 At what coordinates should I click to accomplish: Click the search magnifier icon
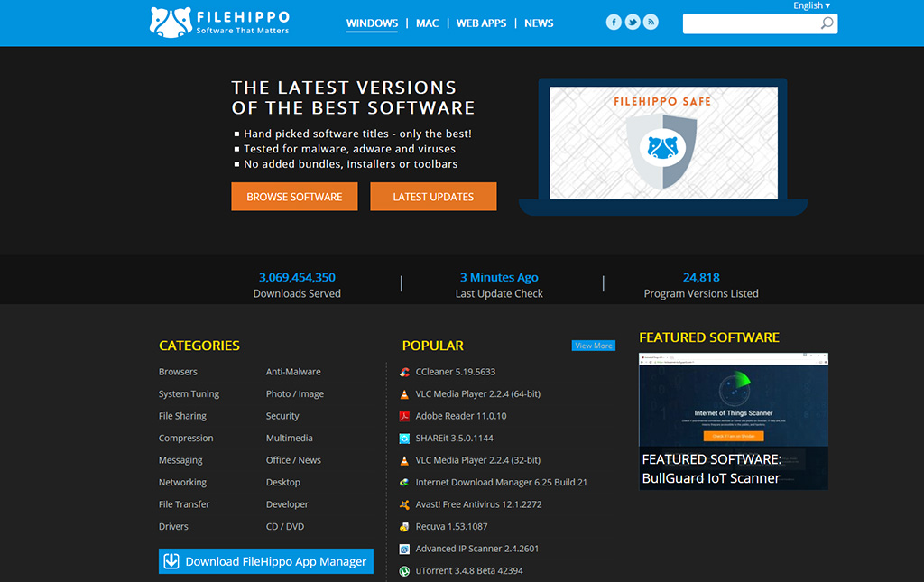(x=827, y=23)
